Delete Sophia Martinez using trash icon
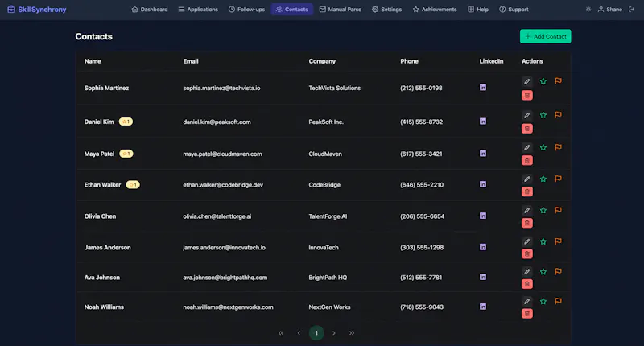The image size is (644, 346). coord(527,96)
